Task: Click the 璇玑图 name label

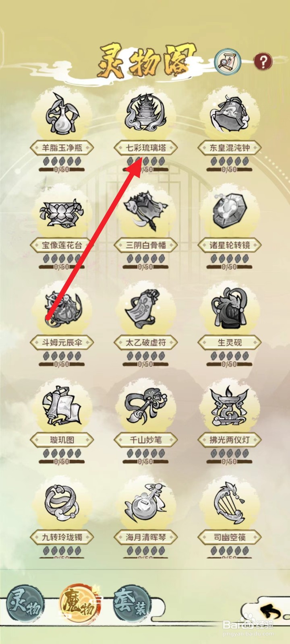Action: (x=62, y=440)
